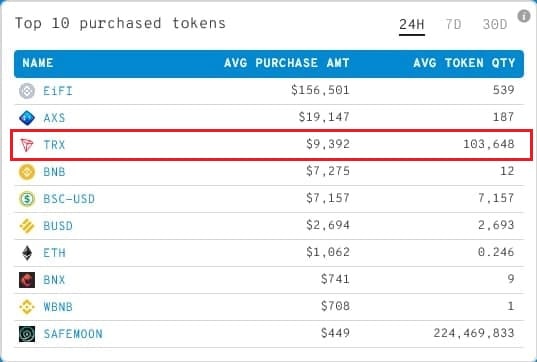Open the EiFI token link

pyautogui.click(x=58, y=91)
